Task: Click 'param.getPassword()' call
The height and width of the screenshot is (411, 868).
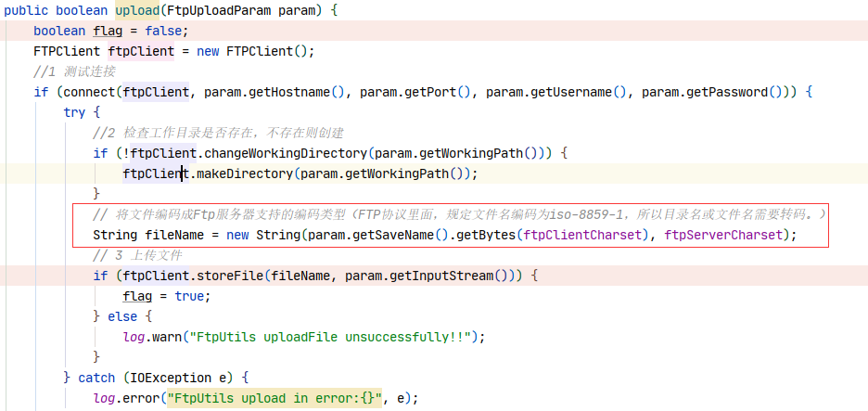Action: [x=712, y=92]
